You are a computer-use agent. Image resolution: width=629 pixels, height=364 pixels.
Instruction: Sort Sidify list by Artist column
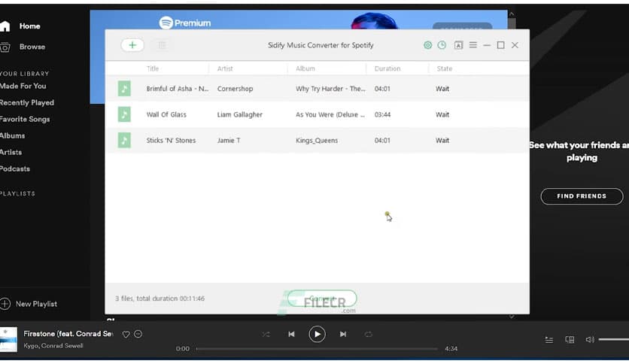click(x=225, y=68)
